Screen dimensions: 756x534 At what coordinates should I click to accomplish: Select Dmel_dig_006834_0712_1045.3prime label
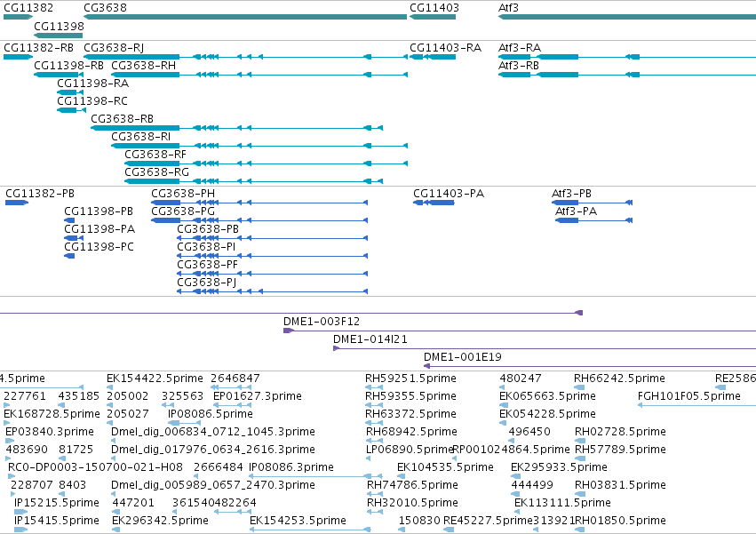pos(213,432)
